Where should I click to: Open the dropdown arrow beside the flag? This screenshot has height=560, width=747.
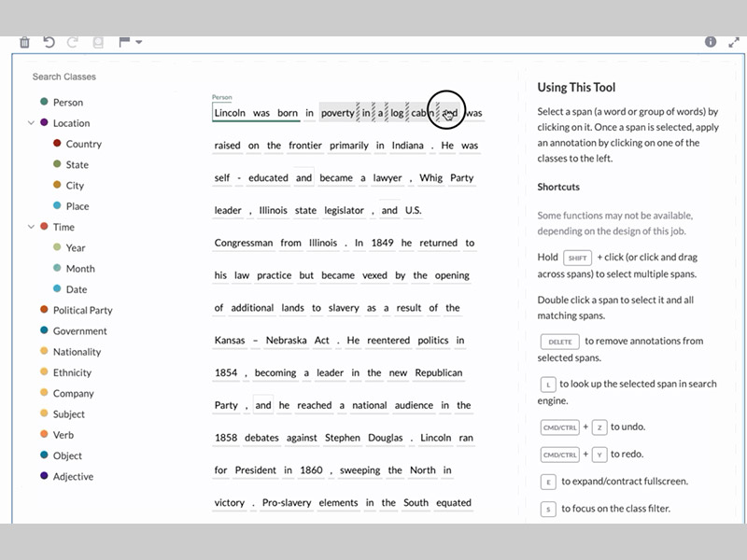[x=138, y=42]
